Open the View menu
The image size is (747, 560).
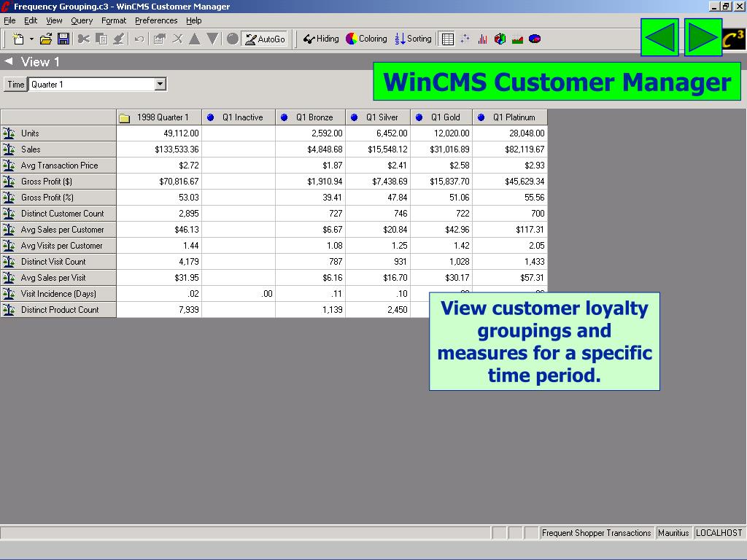click(54, 20)
